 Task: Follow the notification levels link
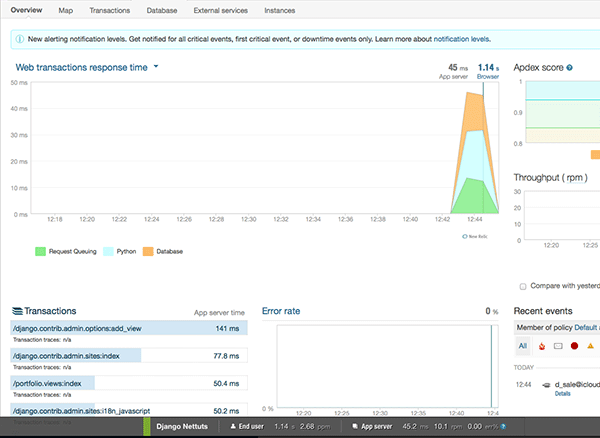[461, 39]
